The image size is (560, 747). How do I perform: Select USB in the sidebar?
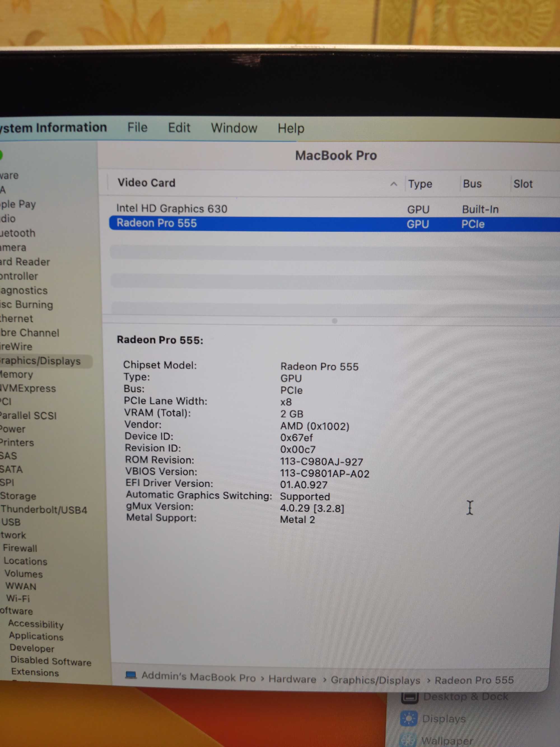coord(11,522)
